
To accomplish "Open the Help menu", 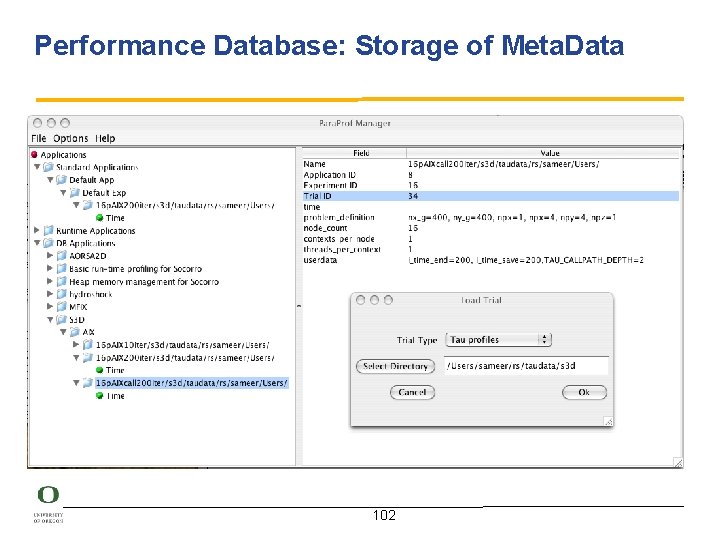I will coord(105,138).
